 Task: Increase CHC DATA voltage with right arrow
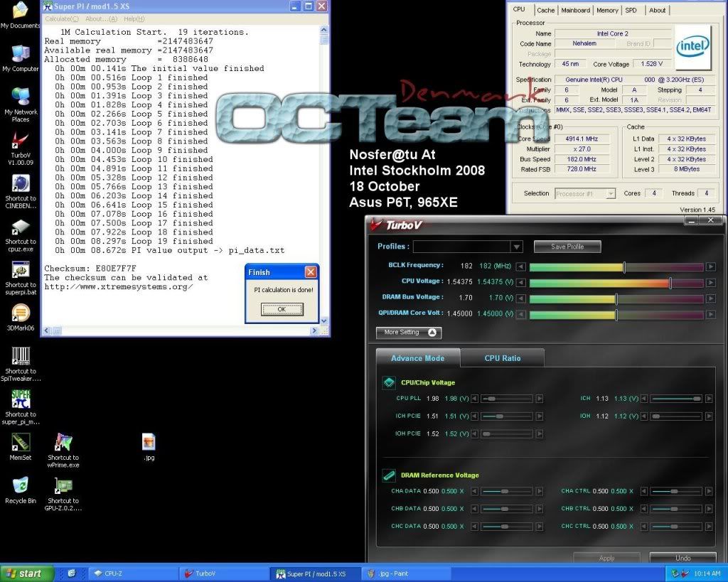pyautogui.click(x=539, y=527)
